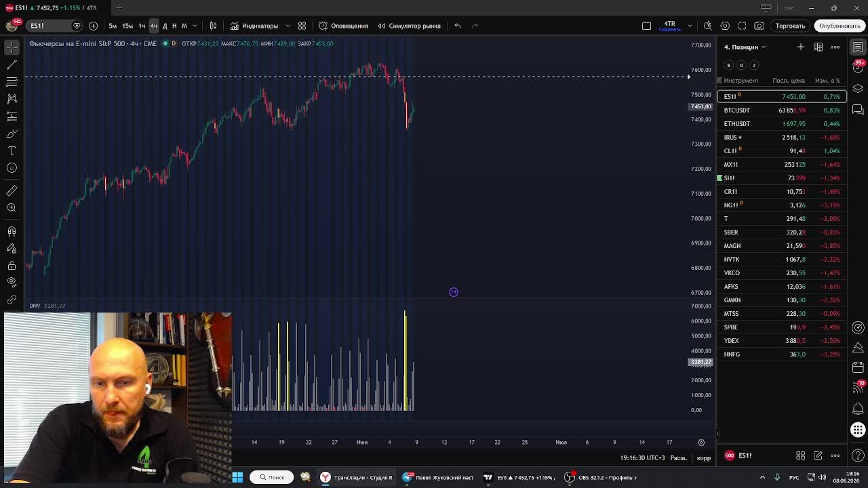Select the crosshair cursor tool
Screen dimensions: 868x488
[12, 47]
